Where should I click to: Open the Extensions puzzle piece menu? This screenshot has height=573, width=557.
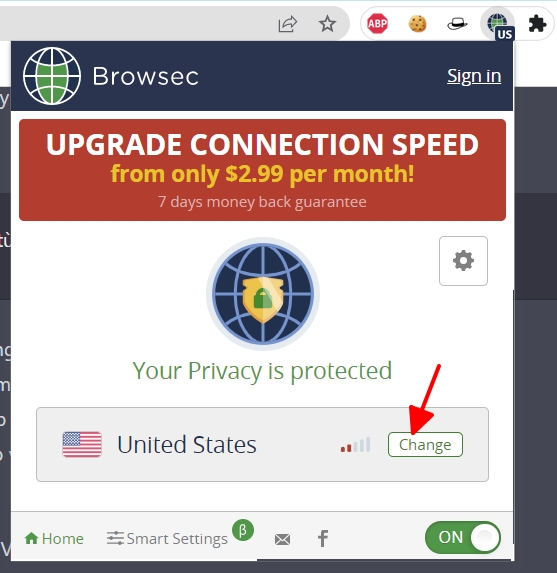tap(537, 24)
